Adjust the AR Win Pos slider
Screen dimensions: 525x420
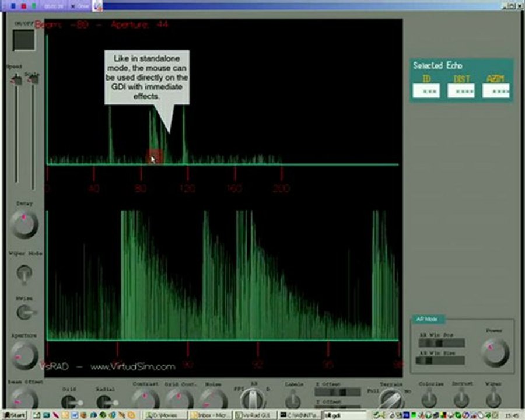click(442, 343)
